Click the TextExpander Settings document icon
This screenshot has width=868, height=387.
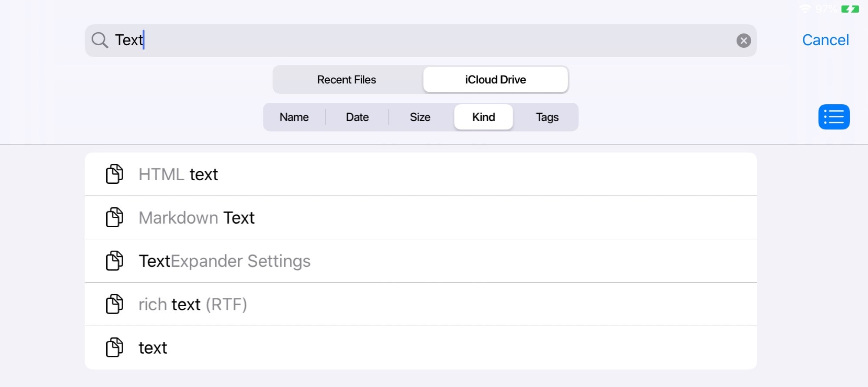click(x=115, y=261)
